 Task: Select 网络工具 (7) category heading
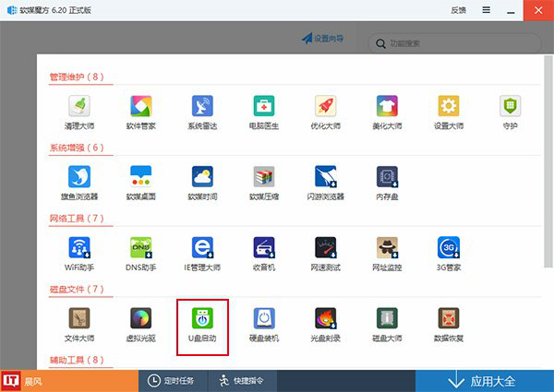(x=77, y=218)
